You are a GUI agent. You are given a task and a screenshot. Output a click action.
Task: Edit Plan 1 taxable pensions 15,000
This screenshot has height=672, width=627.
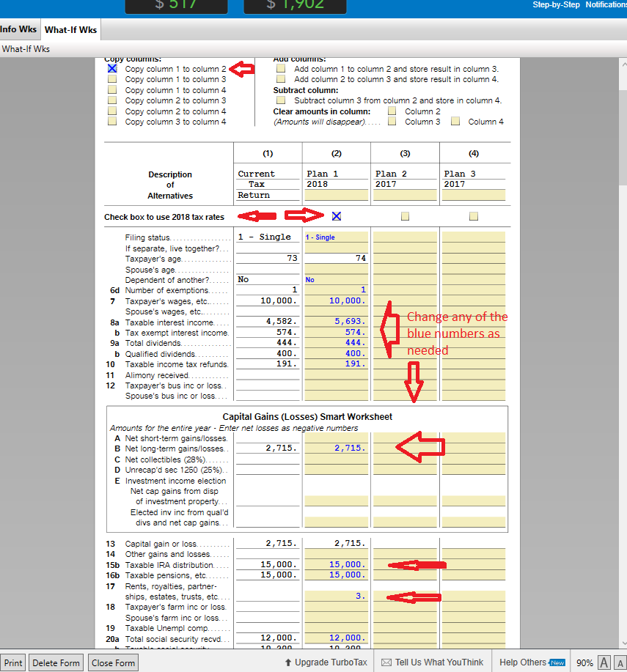point(336,575)
